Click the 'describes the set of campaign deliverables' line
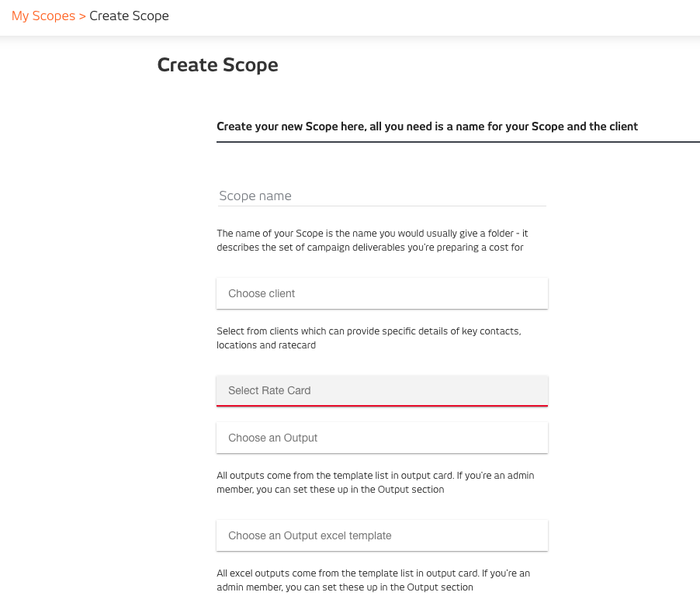 [370, 248]
